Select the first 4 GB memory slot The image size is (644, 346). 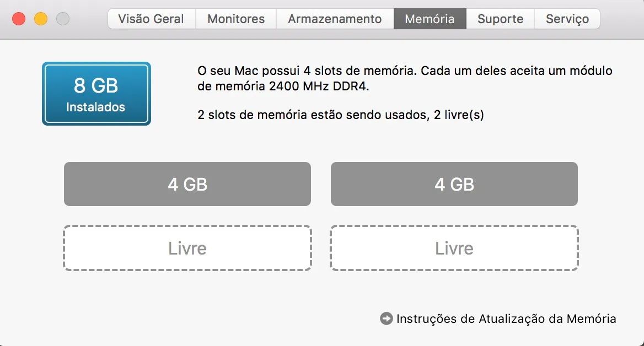click(x=187, y=184)
